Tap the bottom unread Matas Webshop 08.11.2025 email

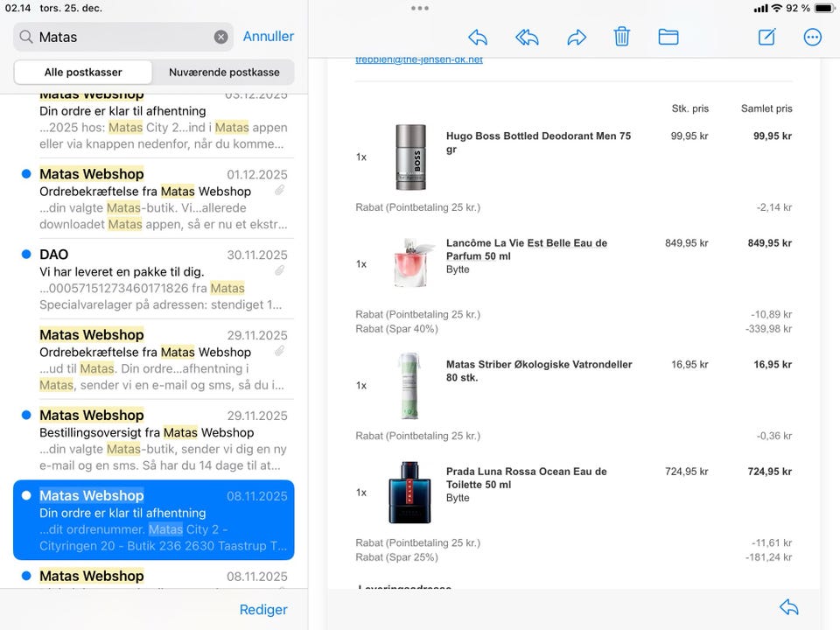click(x=154, y=576)
